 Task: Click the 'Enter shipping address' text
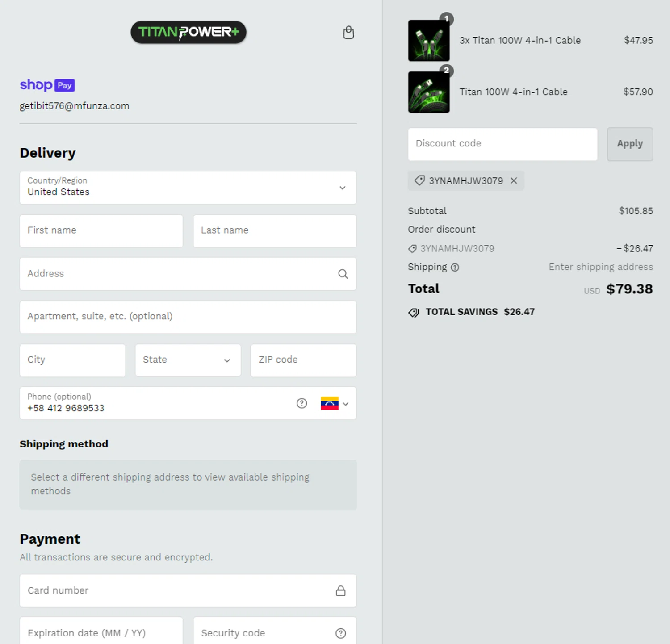click(x=601, y=267)
